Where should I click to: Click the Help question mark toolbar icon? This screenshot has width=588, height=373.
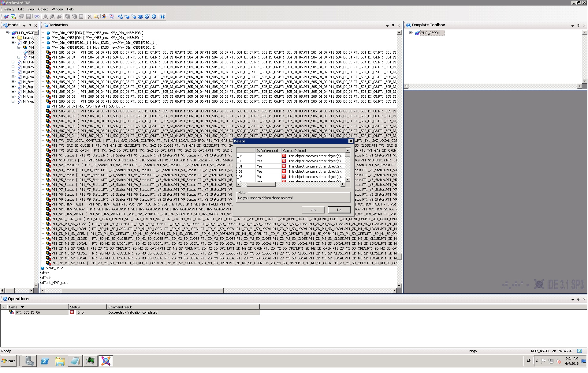pyautogui.click(x=162, y=17)
